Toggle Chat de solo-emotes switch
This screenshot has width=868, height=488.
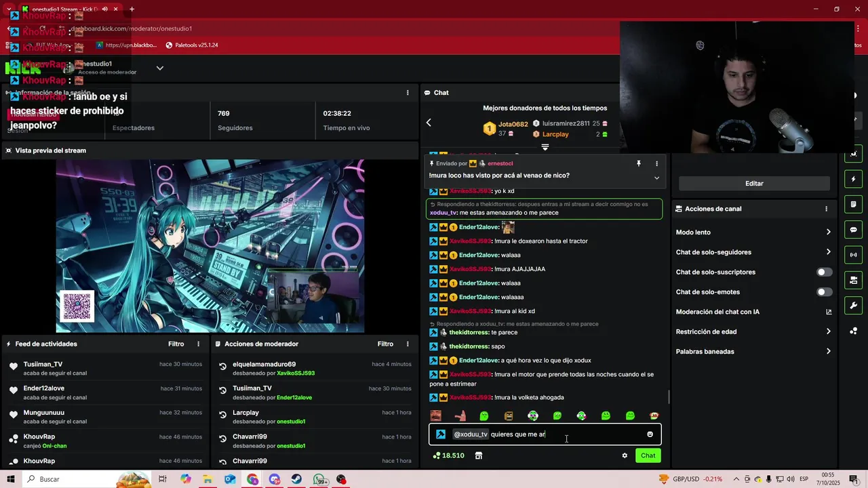[x=824, y=292]
